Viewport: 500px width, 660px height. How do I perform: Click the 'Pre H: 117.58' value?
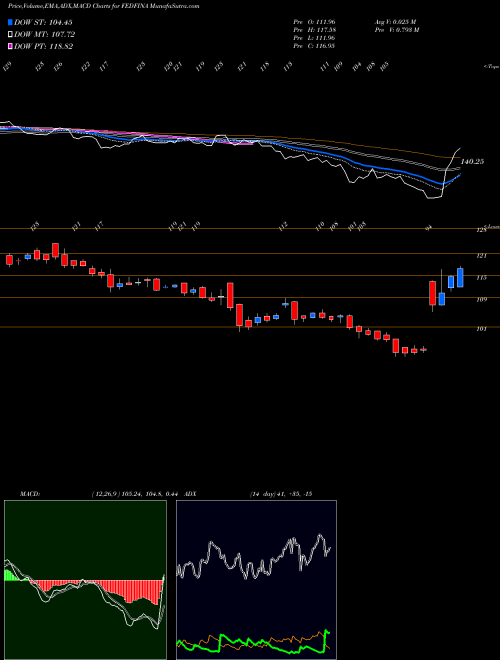pos(314,30)
